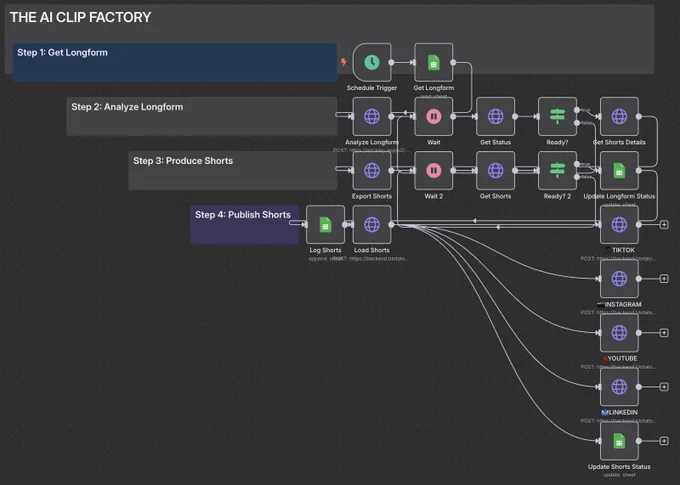
Task: Select the Log Shorts sheet node
Action: (325, 225)
